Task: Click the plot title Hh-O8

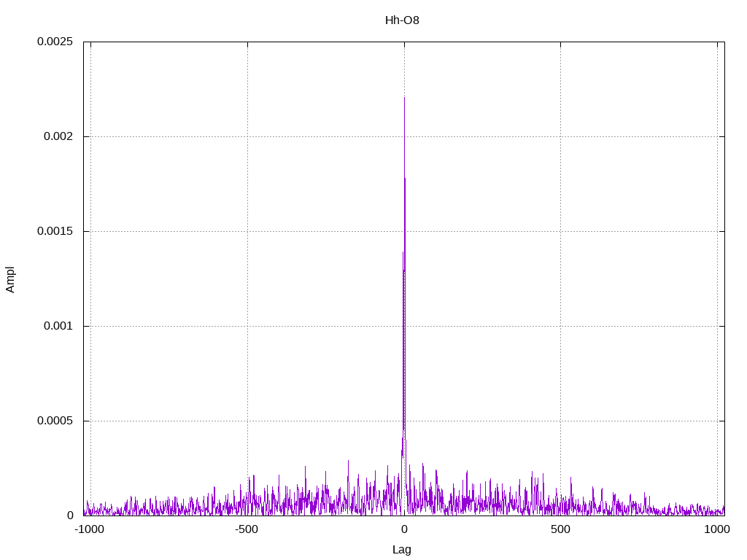Action: (x=402, y=20)
